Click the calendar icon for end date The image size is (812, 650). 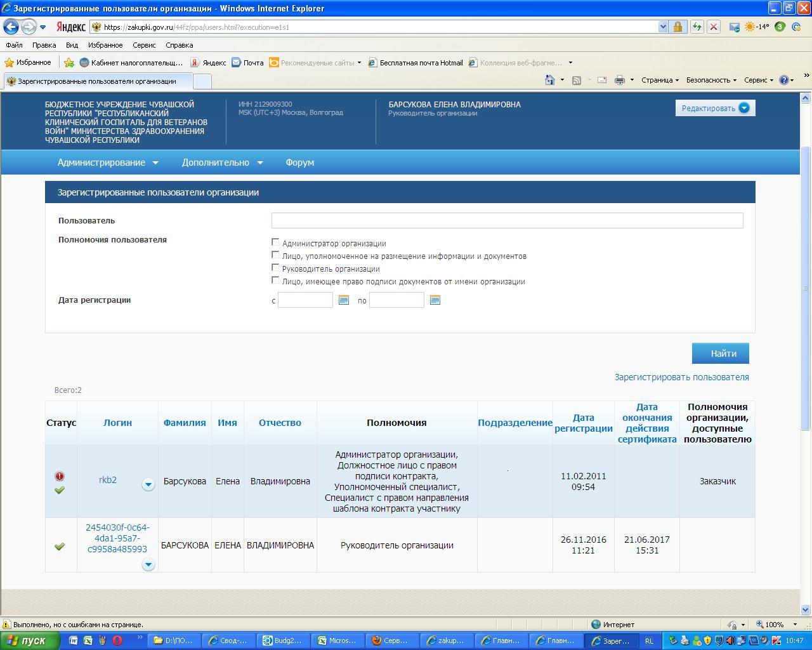point(435,300)
